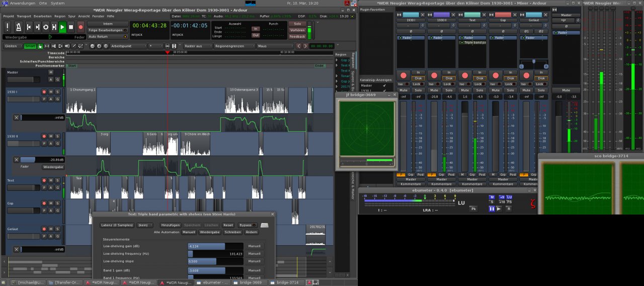Open the Transport menu
Screen dimensions: 644x286
(24, 16)
